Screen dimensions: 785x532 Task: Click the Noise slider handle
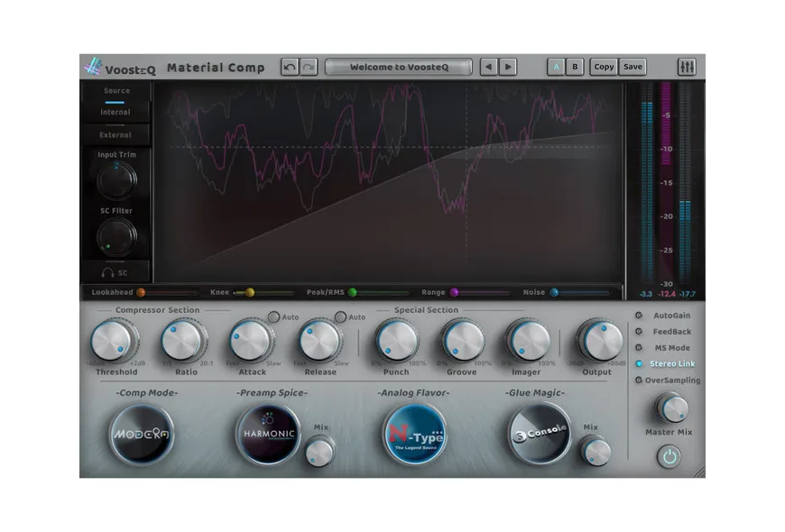click(554, 292)
